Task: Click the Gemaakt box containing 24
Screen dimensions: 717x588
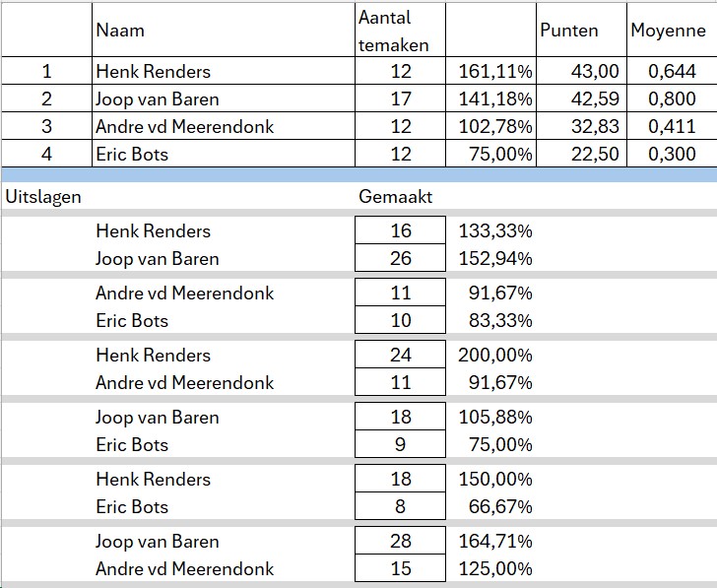Action: coord(401,356)
